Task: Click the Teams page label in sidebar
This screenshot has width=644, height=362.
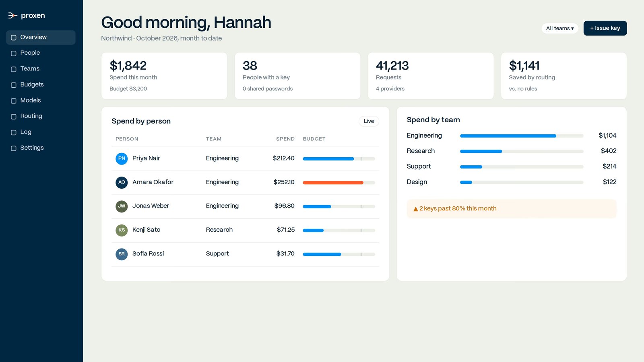Action: pyautogui.click(x=30, y=68)
